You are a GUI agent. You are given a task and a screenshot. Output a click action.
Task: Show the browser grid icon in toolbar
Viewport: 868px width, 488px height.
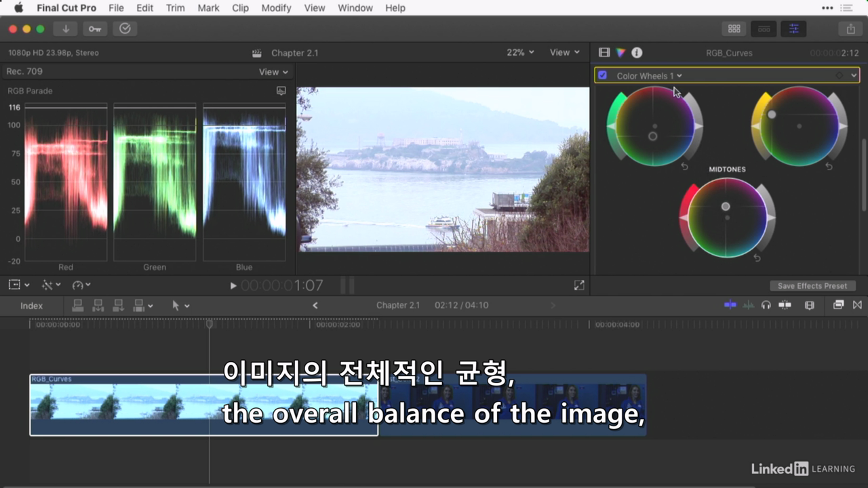tap(734, 28)
